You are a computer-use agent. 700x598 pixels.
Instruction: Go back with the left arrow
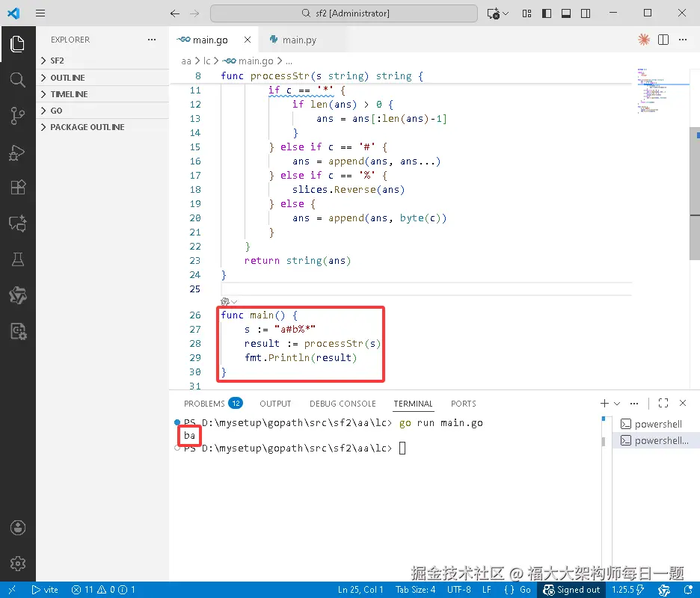[x=174, y=13]
